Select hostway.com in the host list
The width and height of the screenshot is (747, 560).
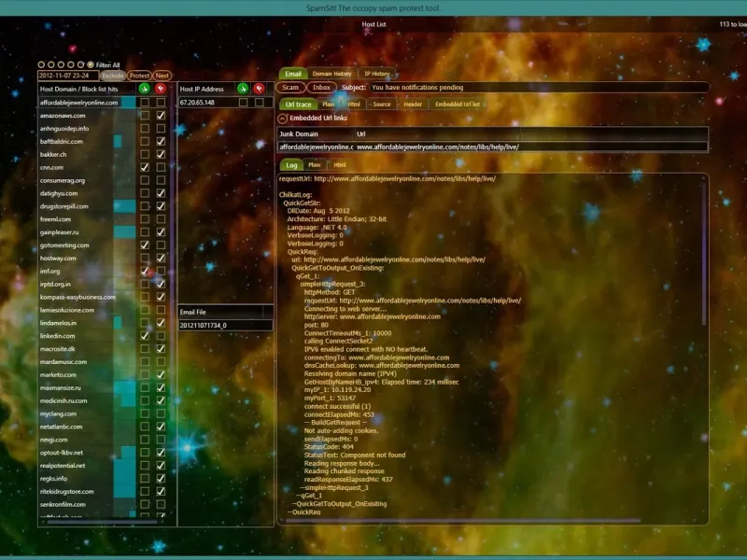(x=58, y=259)
